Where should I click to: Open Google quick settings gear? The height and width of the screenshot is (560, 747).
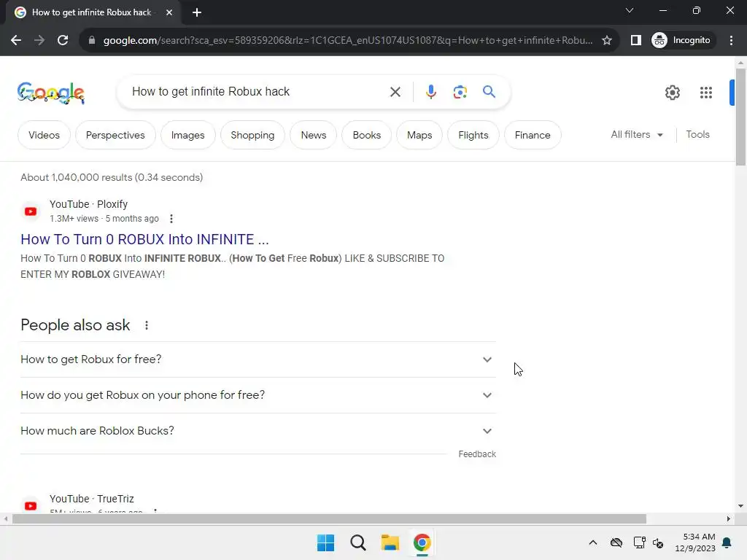coord(672,93)
